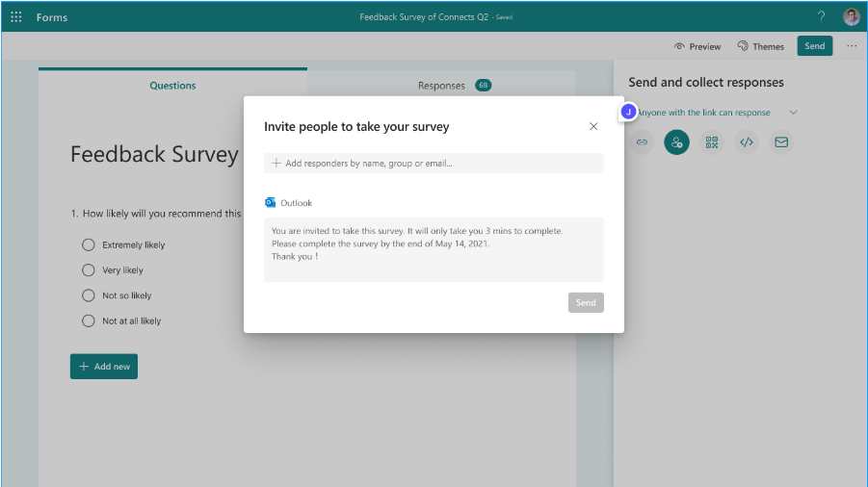This screenshot has width=868, height=487.
Task: Add a new question with Add new
Action: (x=104, y=367)
